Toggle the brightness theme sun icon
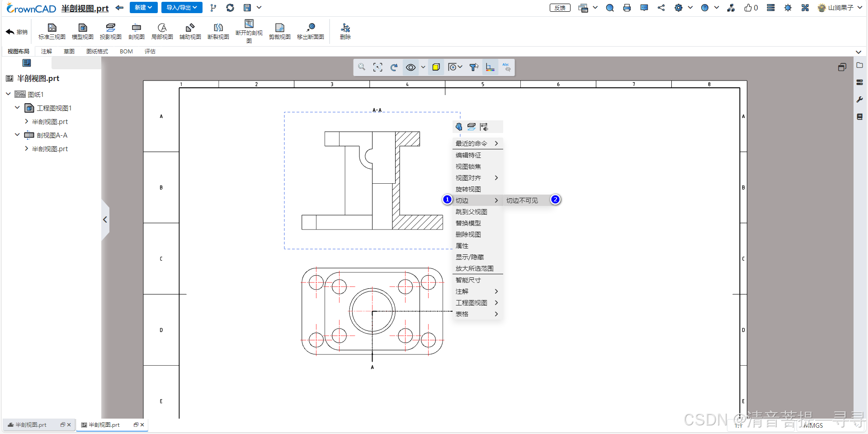868x434 pixels. pyautogui.click(x=788, y=8)
